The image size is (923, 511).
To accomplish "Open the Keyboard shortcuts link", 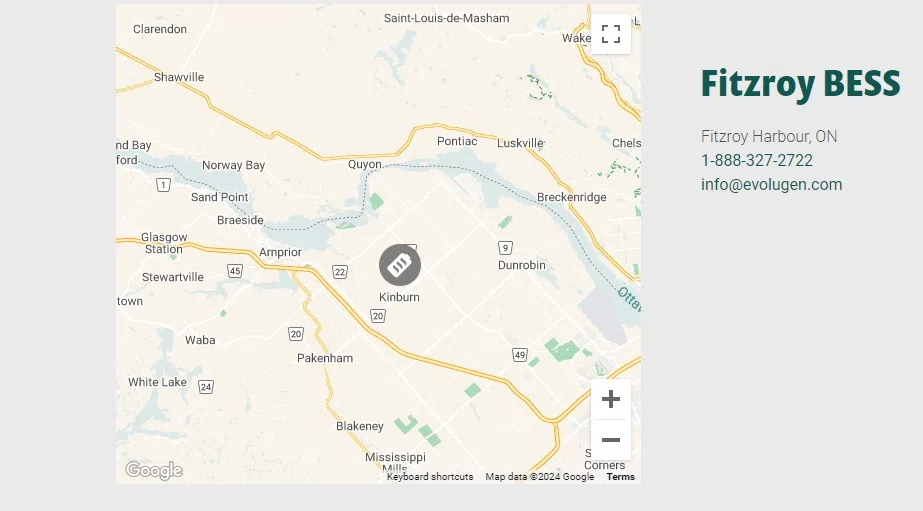I will coord(430,477).
